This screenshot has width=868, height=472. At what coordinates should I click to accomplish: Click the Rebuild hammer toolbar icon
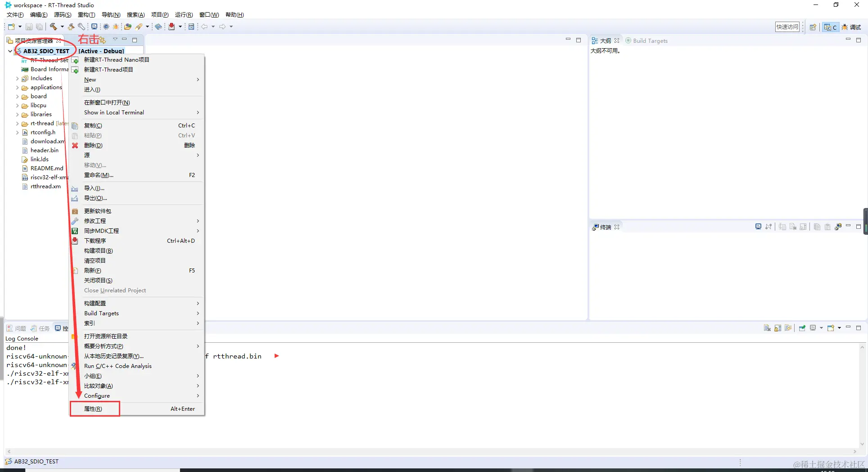tap(71, 27)
